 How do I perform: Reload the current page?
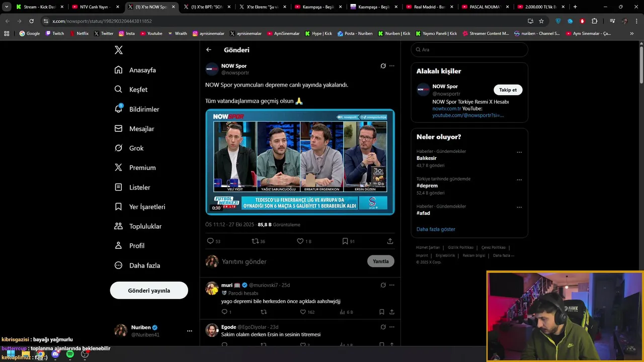[31, 21]
